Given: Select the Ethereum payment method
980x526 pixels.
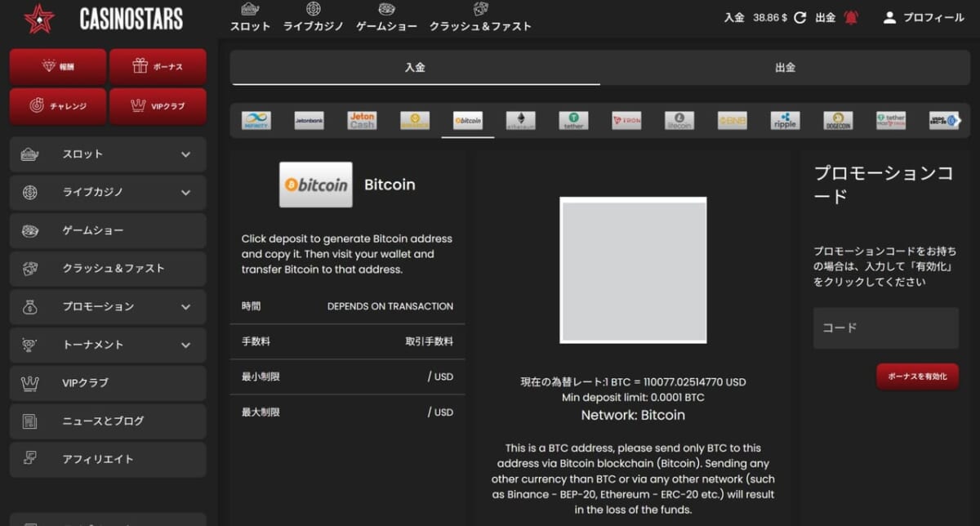Looking at the screenshot, I should [520, 121].
